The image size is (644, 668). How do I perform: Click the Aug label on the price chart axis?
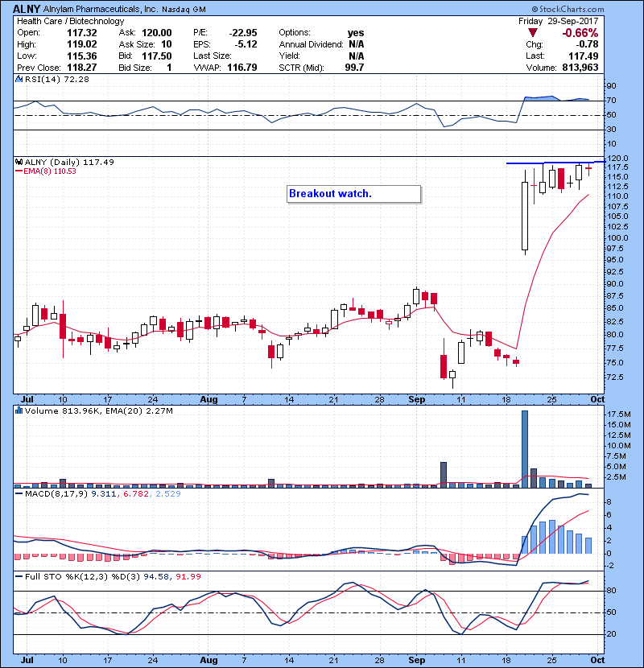208,400
